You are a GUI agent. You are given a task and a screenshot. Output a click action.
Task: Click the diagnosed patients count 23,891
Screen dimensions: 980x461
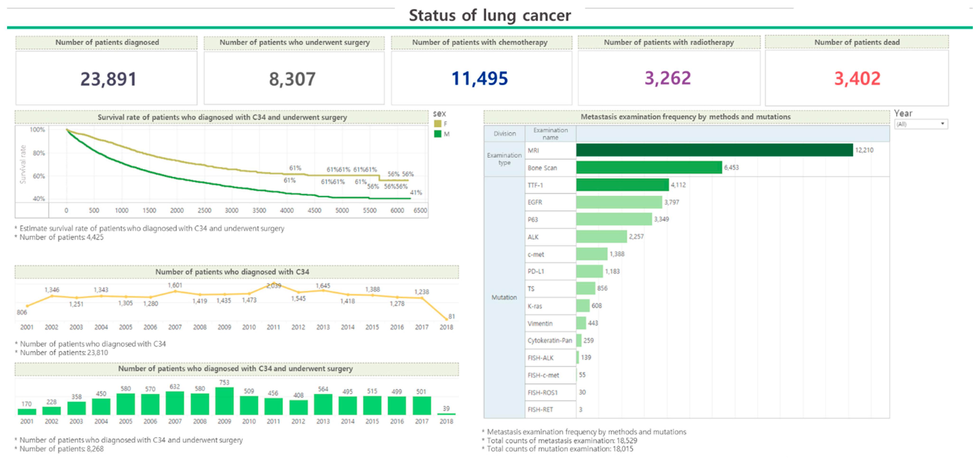(108, 79)
